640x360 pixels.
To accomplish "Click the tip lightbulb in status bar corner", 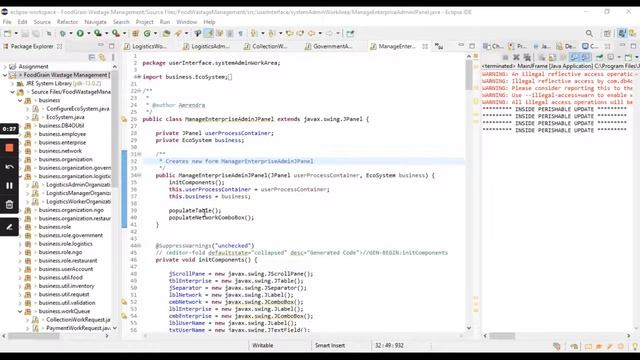I will pos(635,347).
